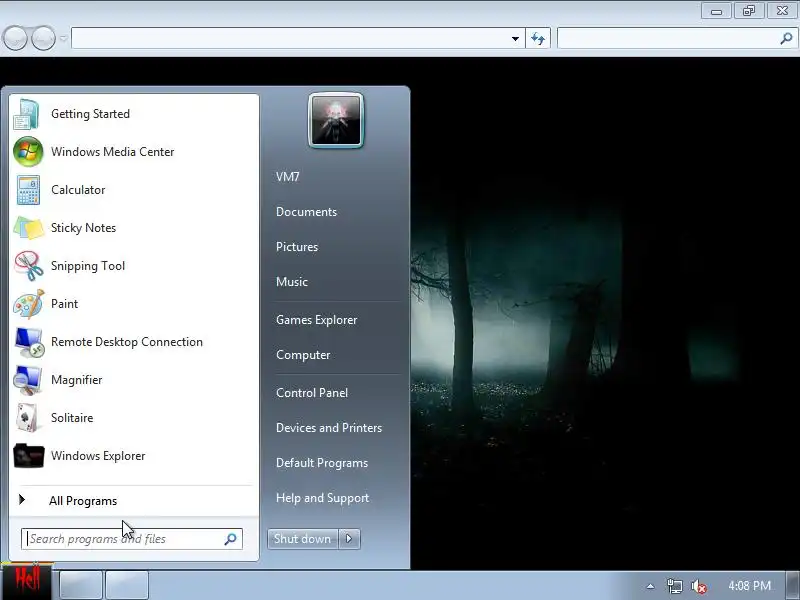
Task: Click the Remote Desktop Connection label
Action: coord(127,342)
